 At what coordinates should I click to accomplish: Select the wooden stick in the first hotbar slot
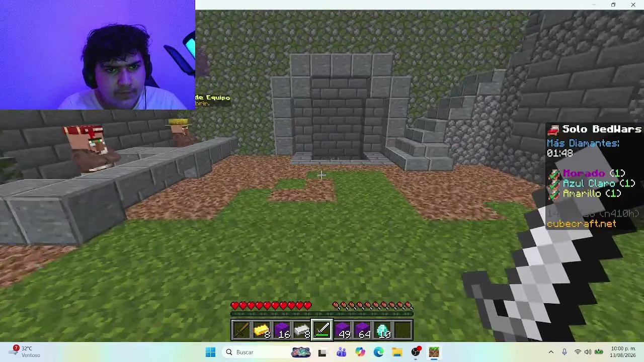point(241,330)
